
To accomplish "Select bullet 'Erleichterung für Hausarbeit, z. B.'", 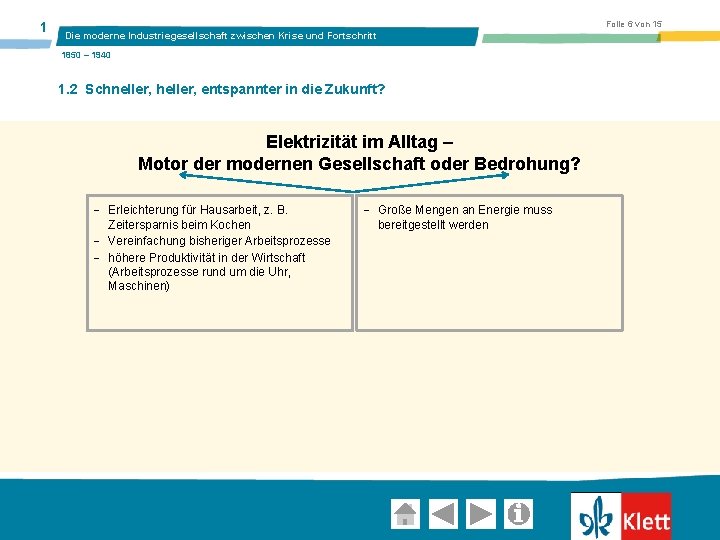I will (x=197, y=210).
